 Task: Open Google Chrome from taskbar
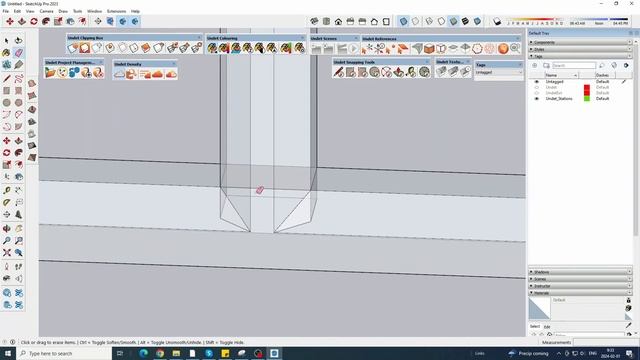[x=160, y=353]
